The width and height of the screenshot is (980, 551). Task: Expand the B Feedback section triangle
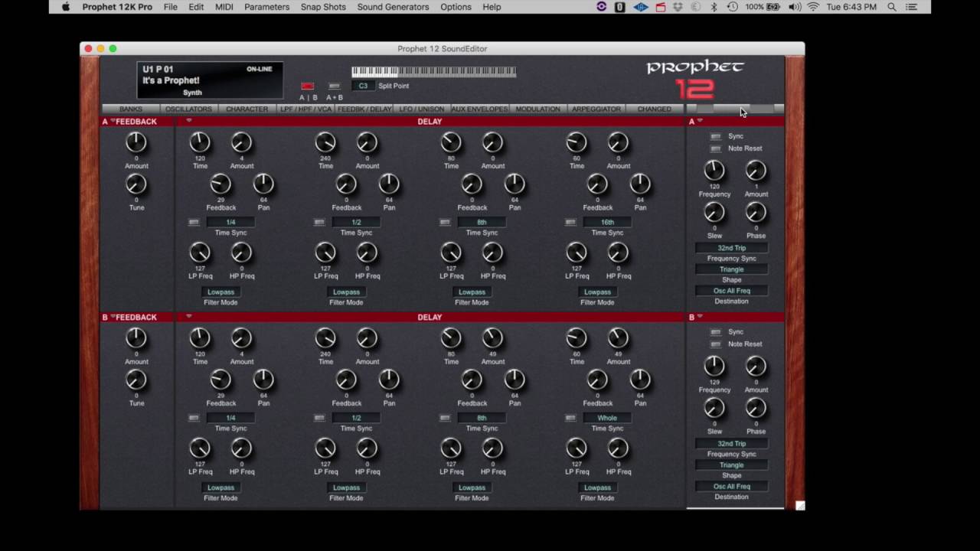pyautogui.click(x=113, y=318)
